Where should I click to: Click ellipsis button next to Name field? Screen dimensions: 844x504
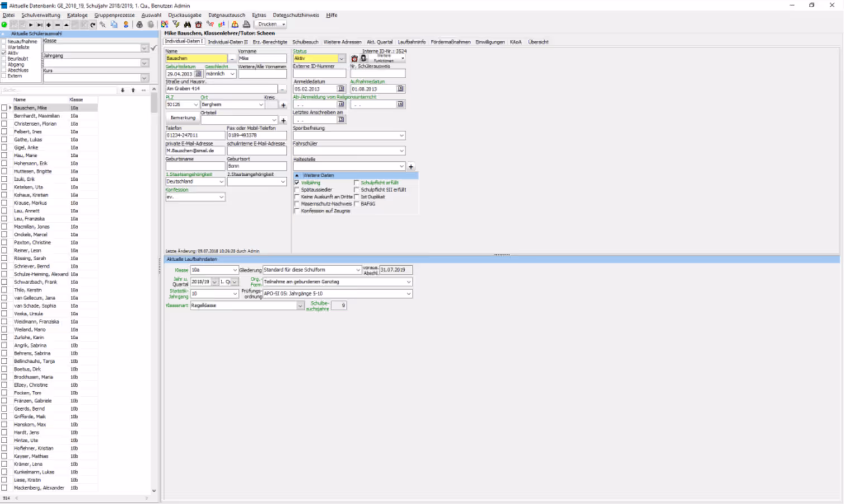point(232,58)
